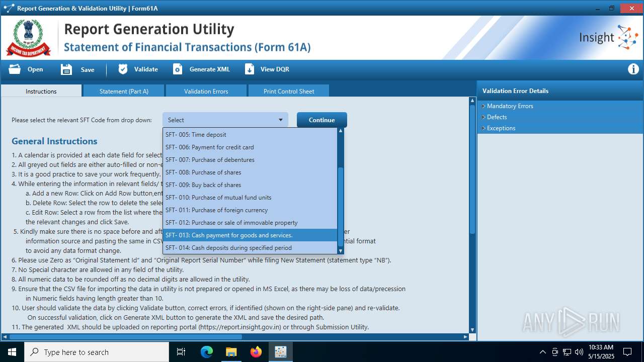Click the Insight logo

point(608,38)
